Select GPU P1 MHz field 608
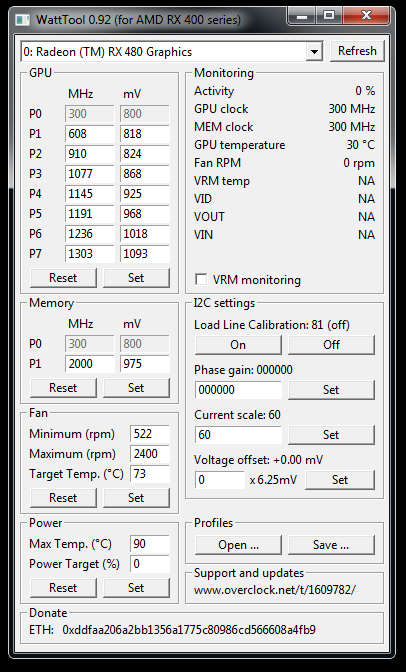The image size is (406, 672). coord(90,134)
